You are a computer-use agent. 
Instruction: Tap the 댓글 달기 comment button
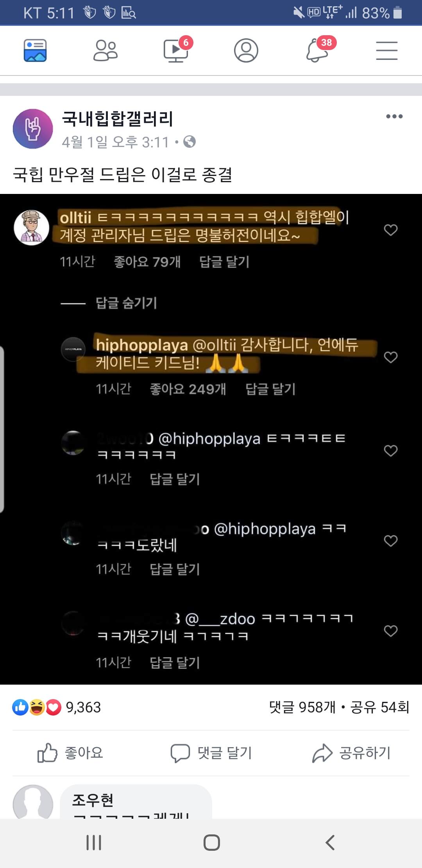click(211, 753)
